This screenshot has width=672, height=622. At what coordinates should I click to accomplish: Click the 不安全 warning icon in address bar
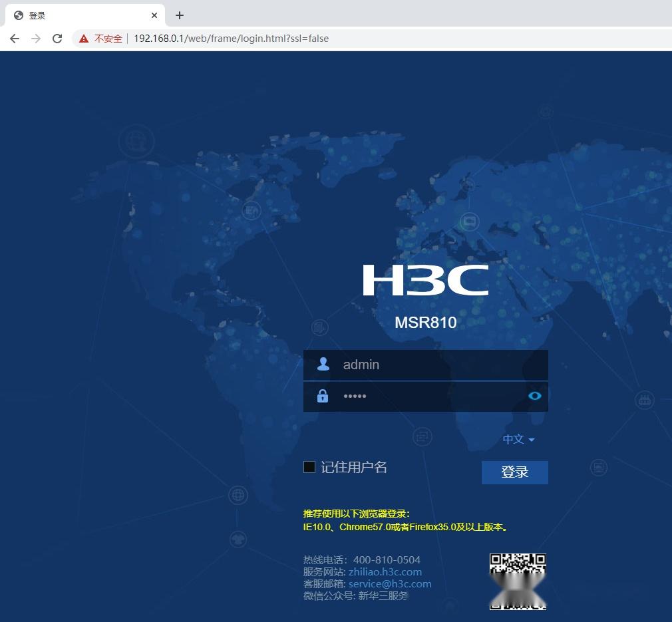click(84, 38)
